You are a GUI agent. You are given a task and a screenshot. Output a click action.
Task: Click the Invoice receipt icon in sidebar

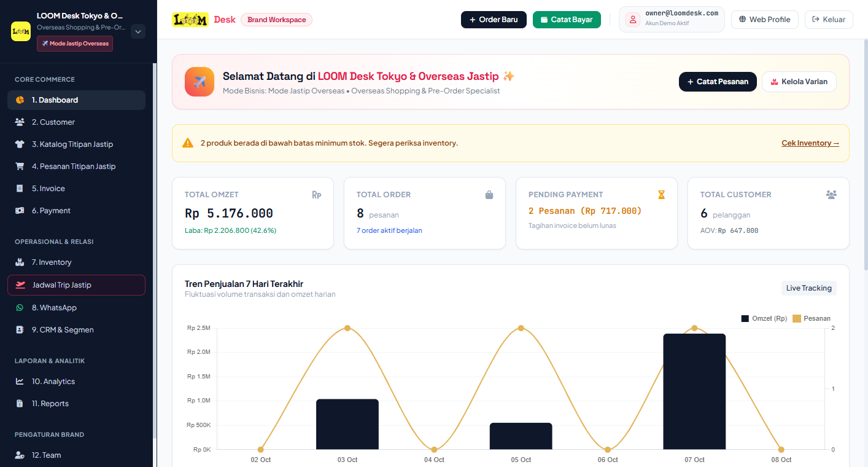click(20, 189)
